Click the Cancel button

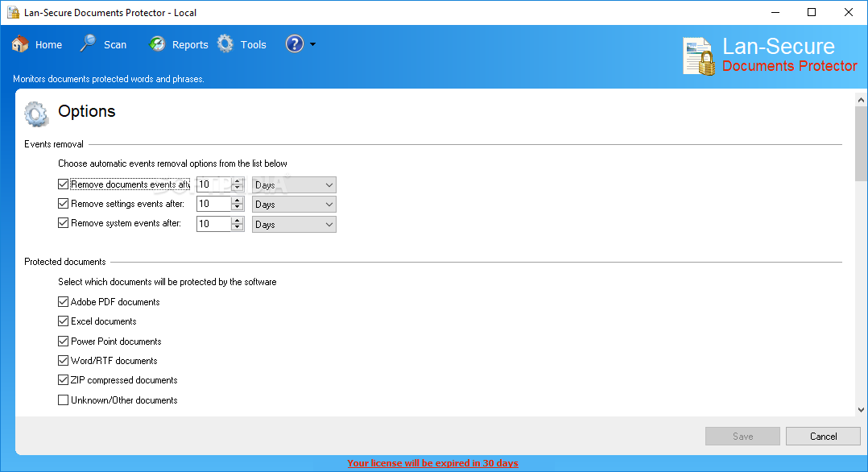coord(823,436)
